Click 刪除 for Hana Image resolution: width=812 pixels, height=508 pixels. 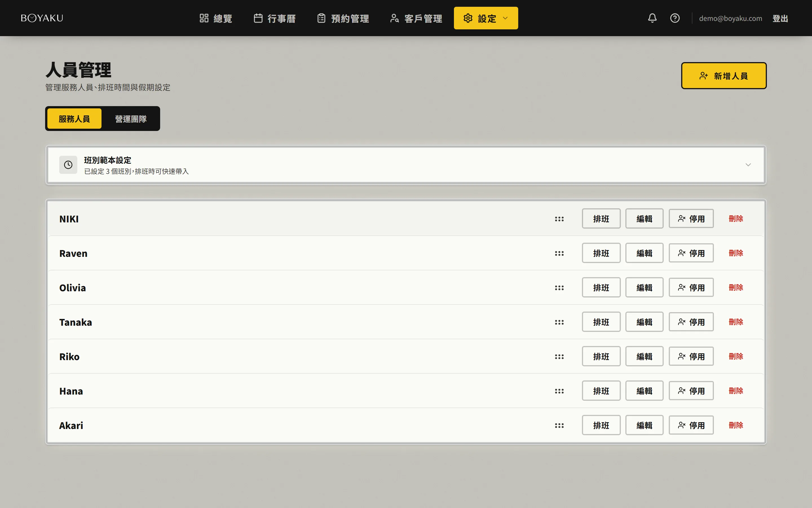point(736,391)
